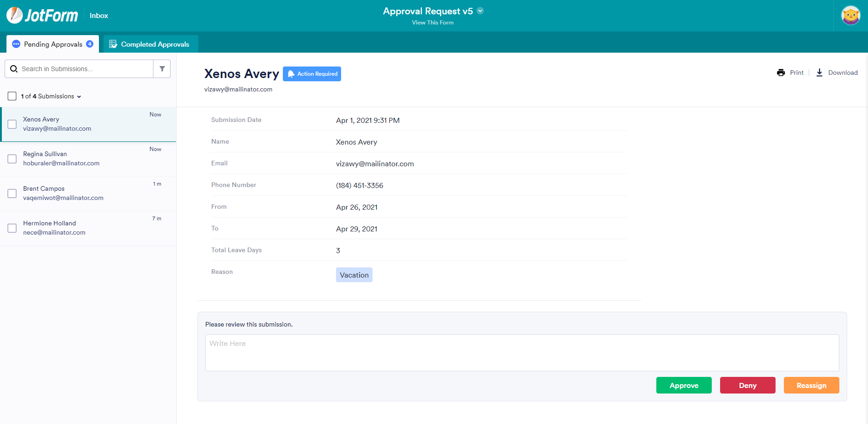This screenshot has height=424, width=868.
Task: Click the JotForm logo icon
Action: click(x=15, y=15)
